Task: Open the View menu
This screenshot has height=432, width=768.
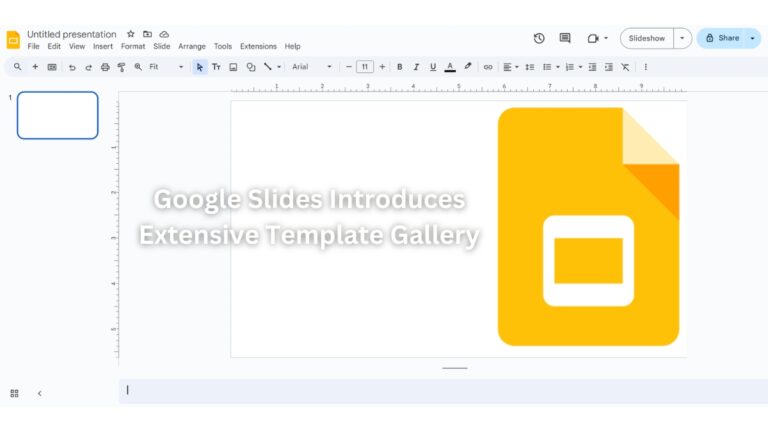Action: pos(77,47)
